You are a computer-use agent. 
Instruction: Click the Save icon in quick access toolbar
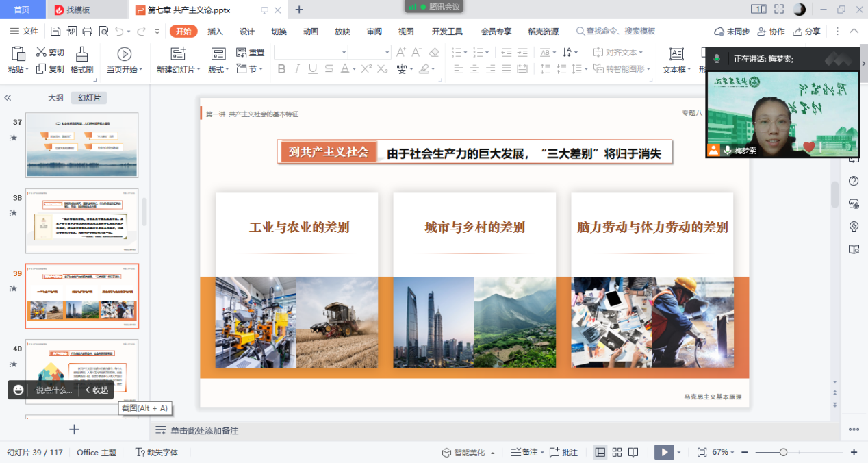tap(55, 32)
